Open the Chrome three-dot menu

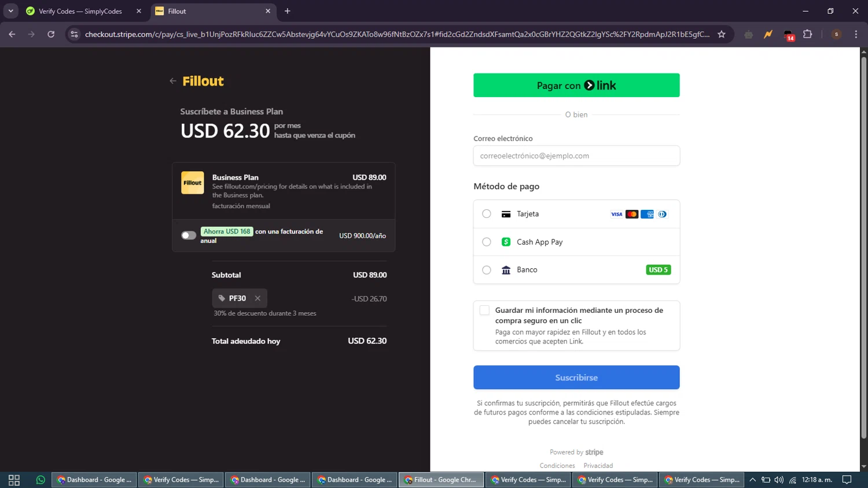(x=856, y=34)
